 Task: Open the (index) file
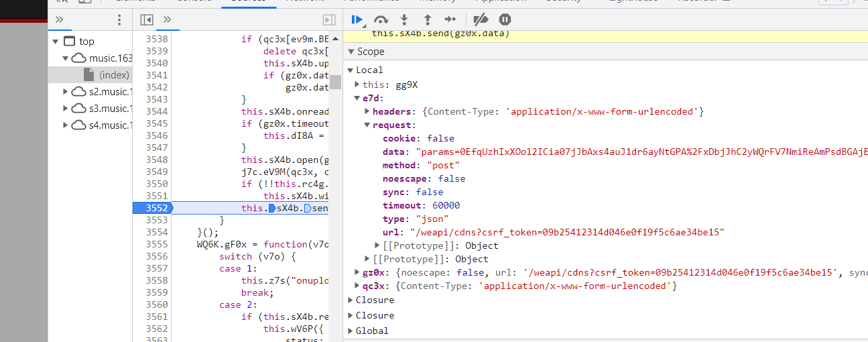(x=114, y=75)
